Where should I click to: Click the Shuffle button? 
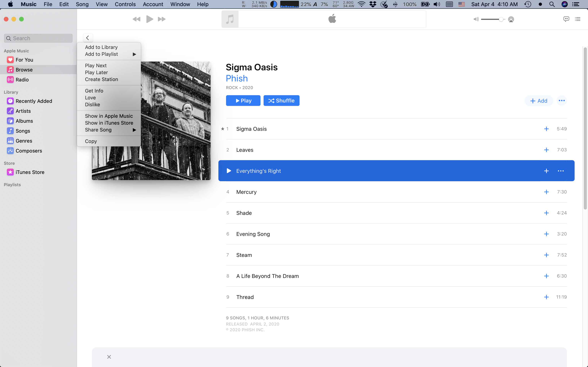click(x=281, y=101)
